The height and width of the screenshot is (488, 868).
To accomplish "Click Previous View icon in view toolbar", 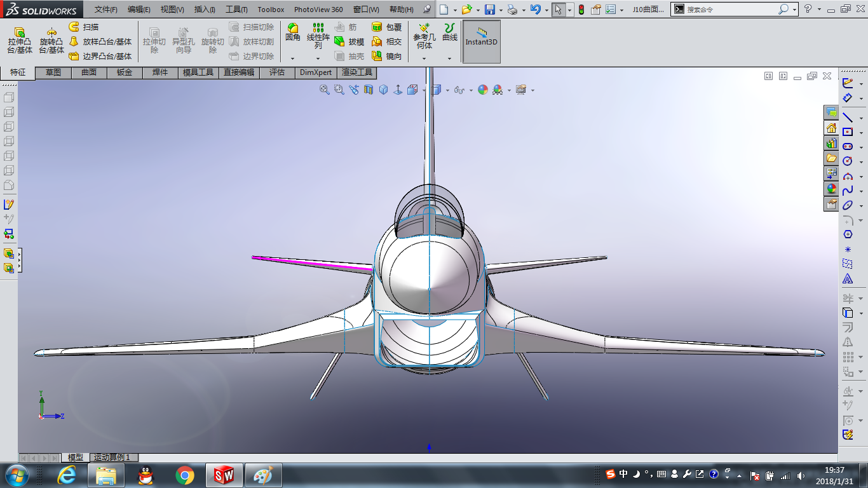I will point(354,90).
